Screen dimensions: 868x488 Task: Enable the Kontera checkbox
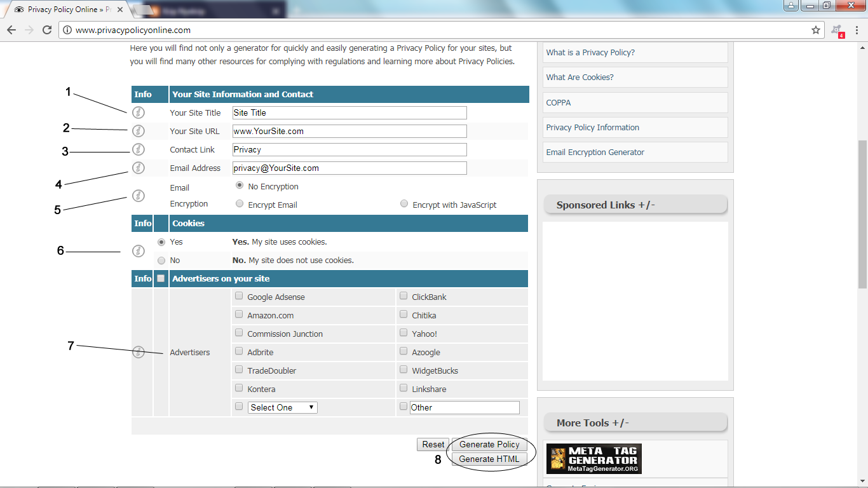[x=239, y=388]
